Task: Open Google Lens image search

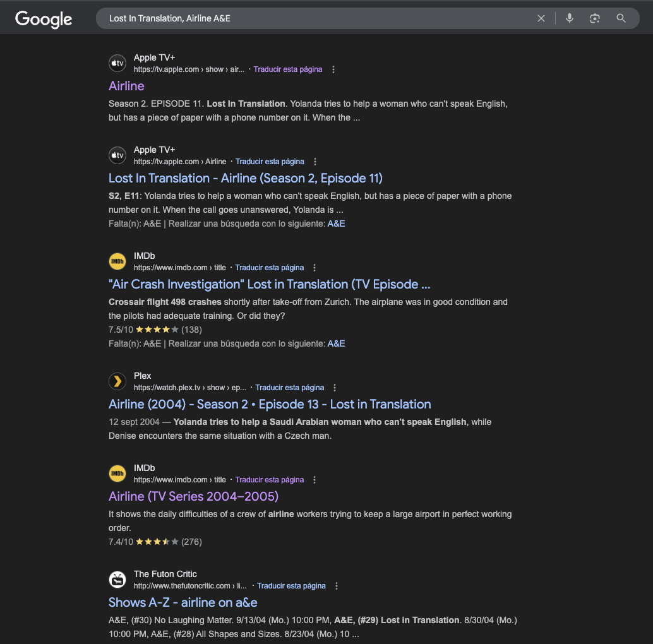Action: coord(595,18)
